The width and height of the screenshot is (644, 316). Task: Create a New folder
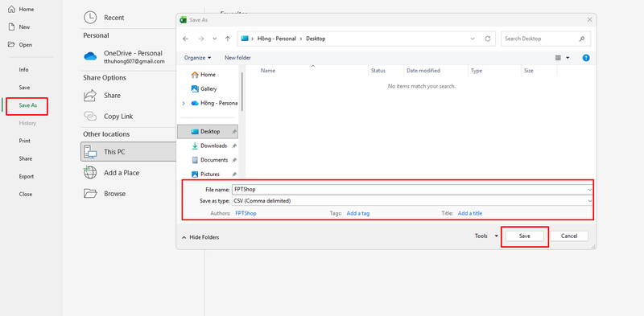pos(237,58)
